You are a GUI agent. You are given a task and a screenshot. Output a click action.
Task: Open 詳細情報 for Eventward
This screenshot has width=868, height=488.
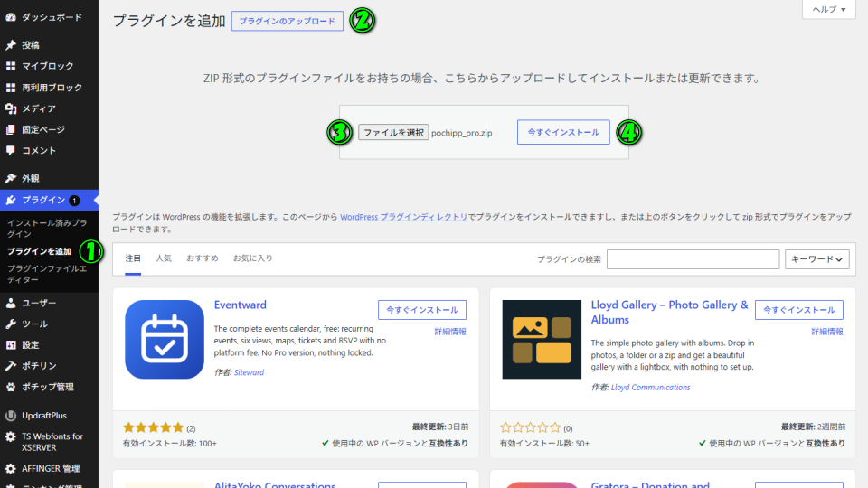450,332
